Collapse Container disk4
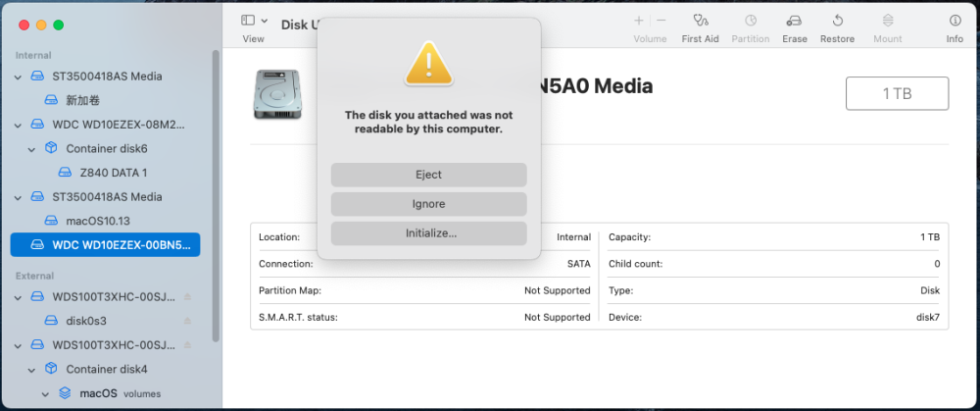The height and width of the screenshot is (411, 980). [x=31, y=370]
